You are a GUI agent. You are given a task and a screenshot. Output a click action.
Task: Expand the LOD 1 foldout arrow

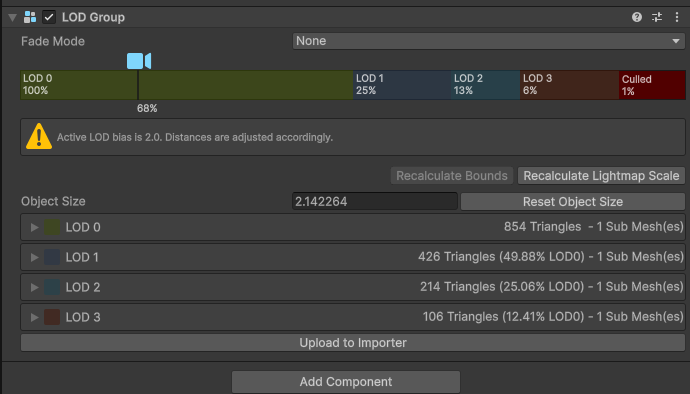[34, 257]
